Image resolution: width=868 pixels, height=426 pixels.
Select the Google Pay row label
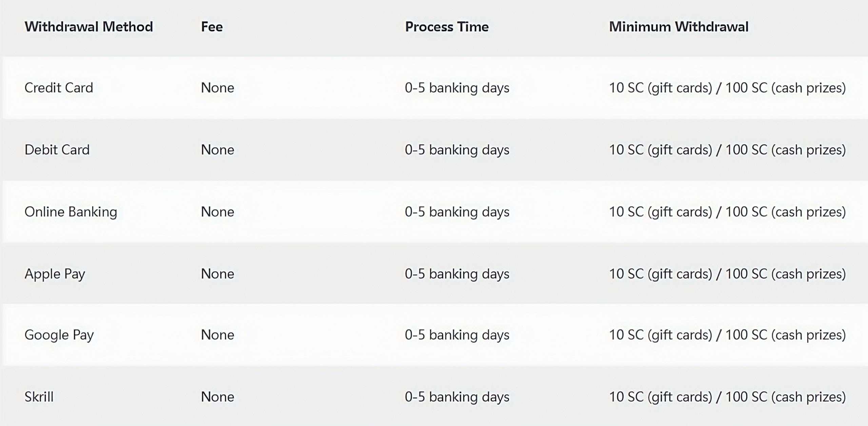click(59, 335)
